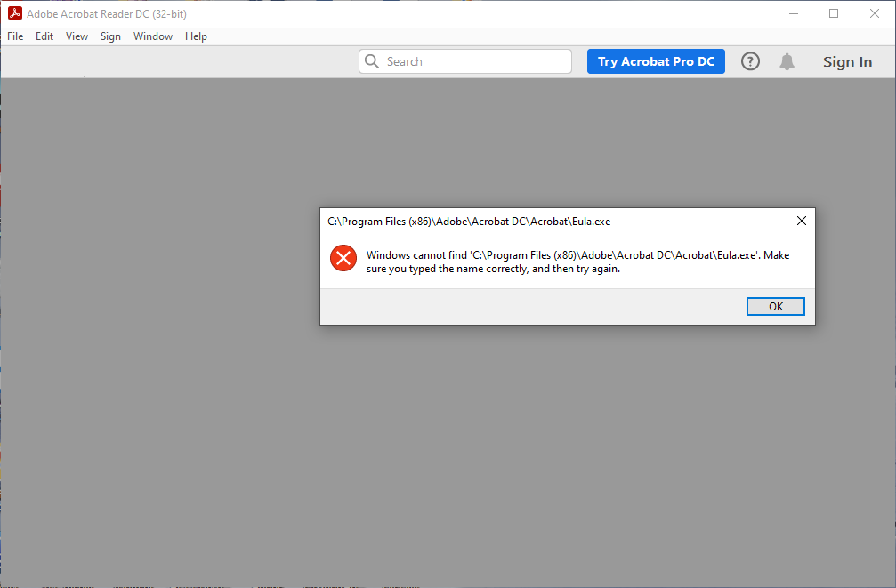Viewport: 896px width, 588px height.
Task: Open the File menu
Action: click(x=14, y=36)
